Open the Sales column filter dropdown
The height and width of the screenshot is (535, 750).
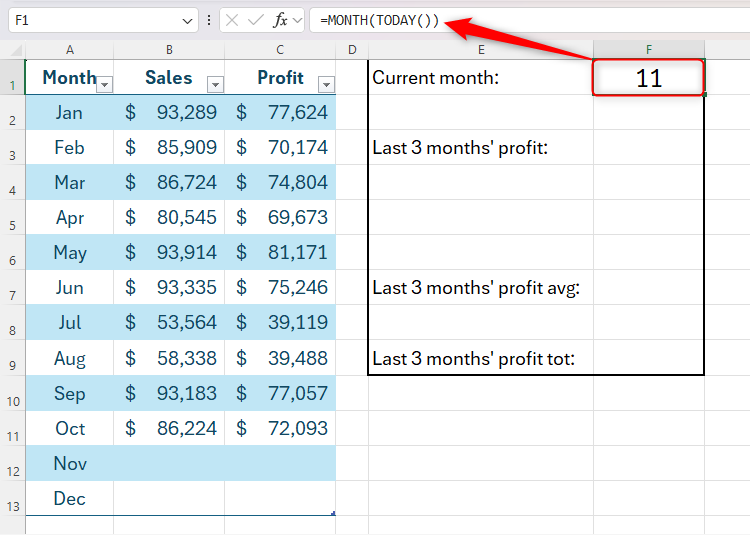tap(215, 85)
